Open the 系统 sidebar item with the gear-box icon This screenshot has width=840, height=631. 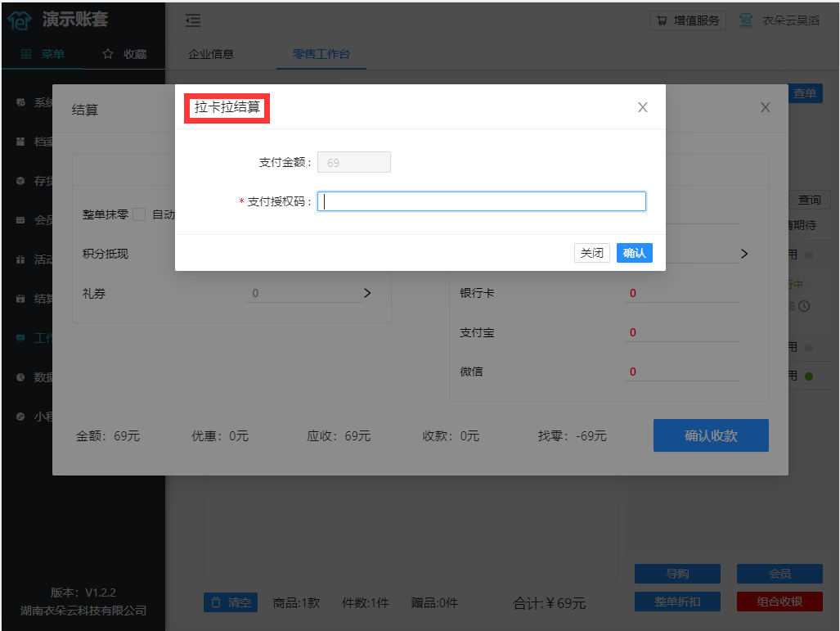point(20,102)
